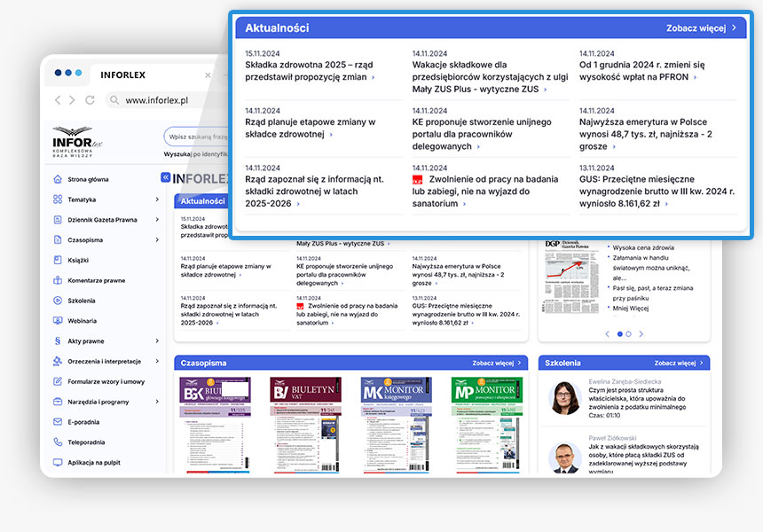Click the www.inforlex.pl address bar
This screenshot has width=763, height=532.
(x=165, y=100)
